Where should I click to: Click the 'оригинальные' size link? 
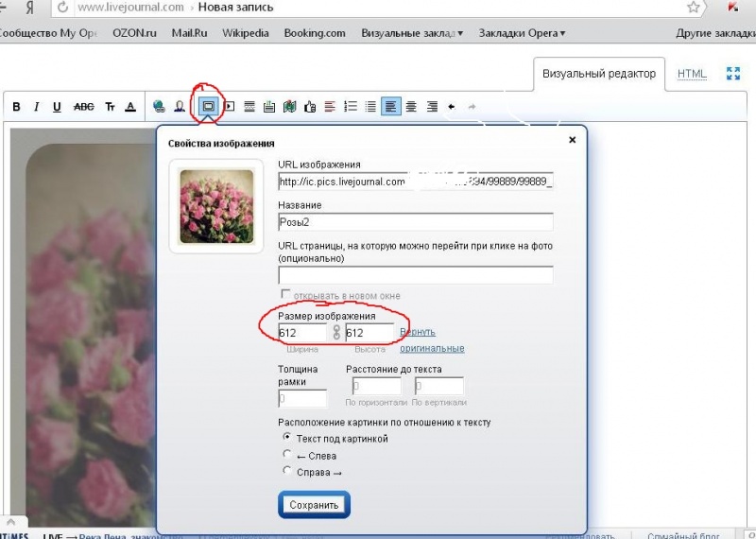pyautogui.click(x=432, y=349)
